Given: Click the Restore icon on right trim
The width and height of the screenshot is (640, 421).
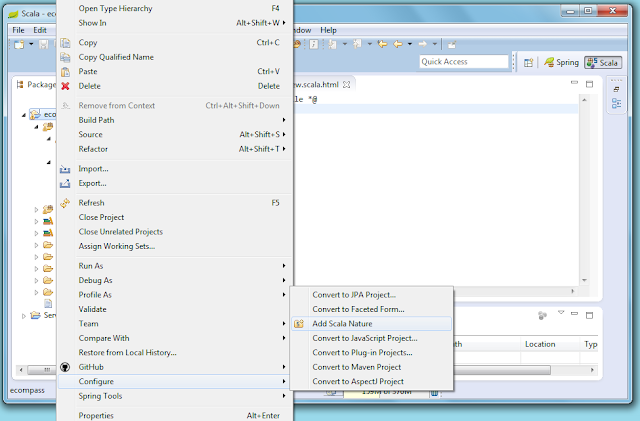Looking at the screenshot, I should click(x=616, y=89).
